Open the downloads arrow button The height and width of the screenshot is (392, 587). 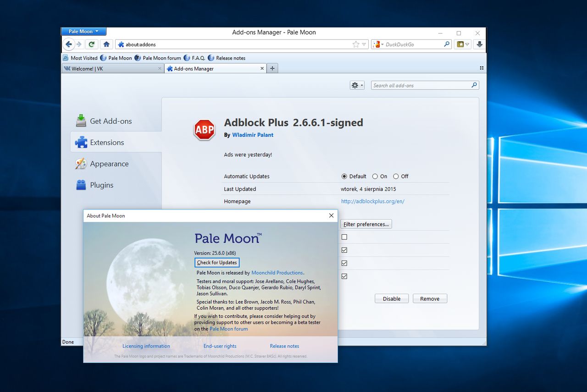pos(480,44)
